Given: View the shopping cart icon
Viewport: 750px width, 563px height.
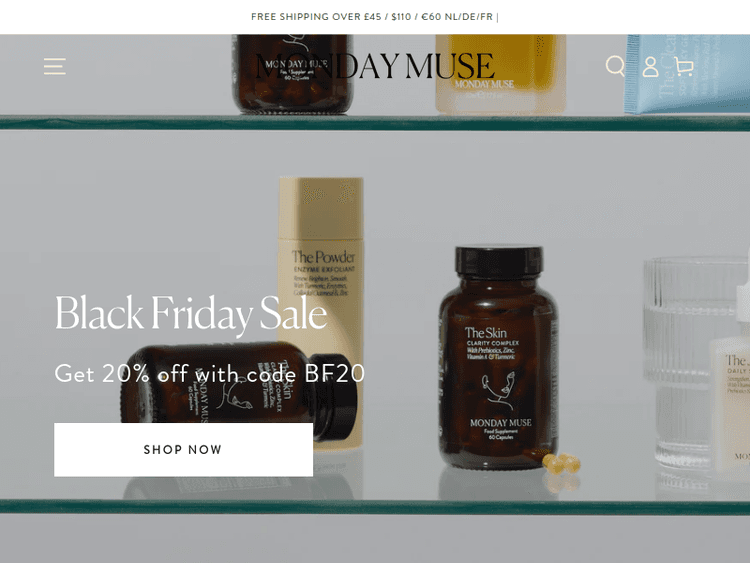Looking at the screenshot, I should tap(684, 66).
